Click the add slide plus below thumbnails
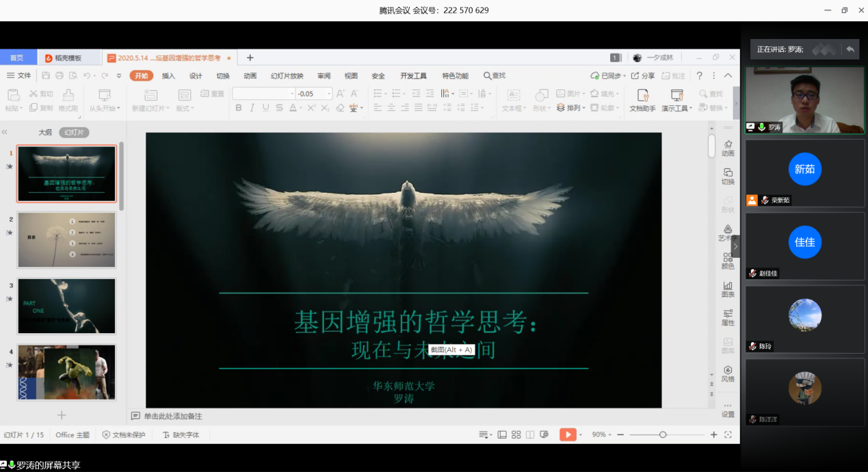This screenshot has height=472, width=868. (x=62, y=415)
